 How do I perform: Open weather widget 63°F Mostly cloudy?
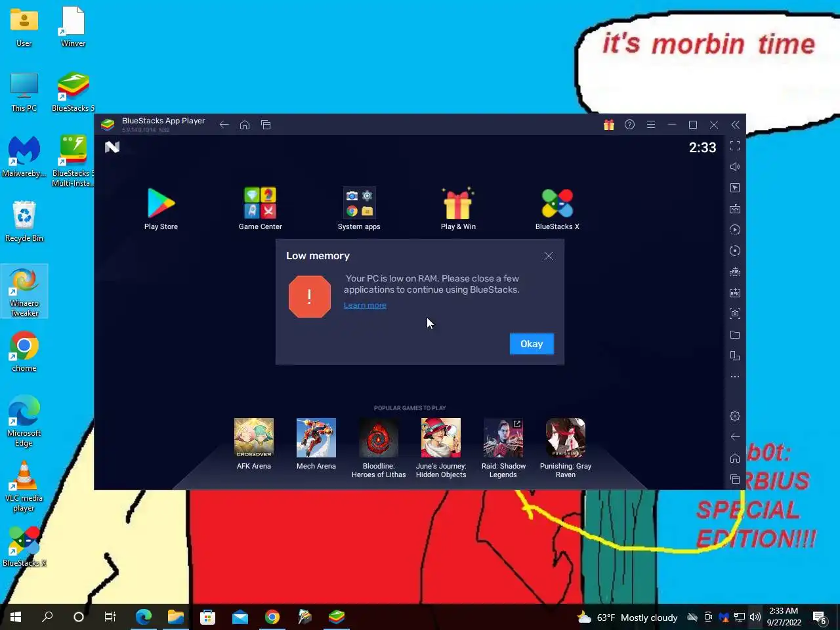click(627, 618)
